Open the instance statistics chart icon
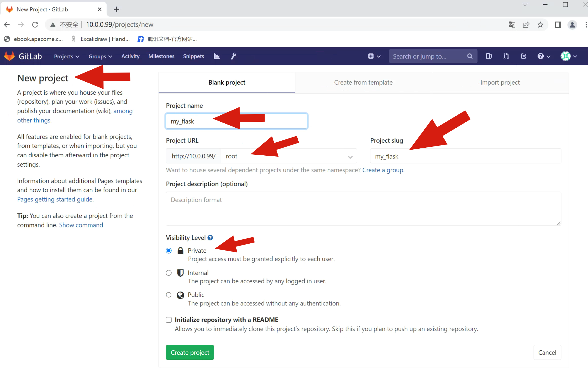The image size is (588, 371). click(217, 56)
